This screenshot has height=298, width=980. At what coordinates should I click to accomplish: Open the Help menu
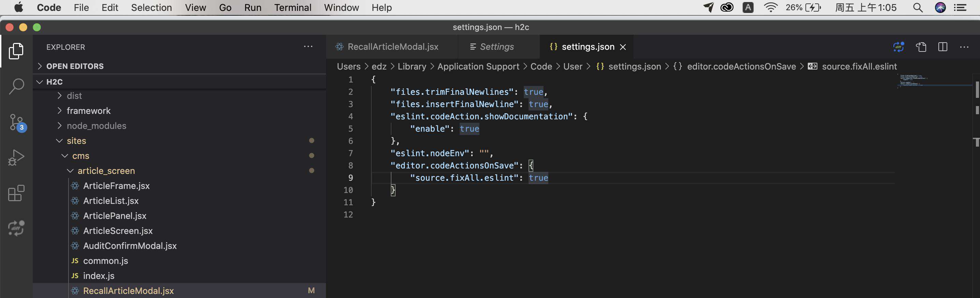pos(381,7)
